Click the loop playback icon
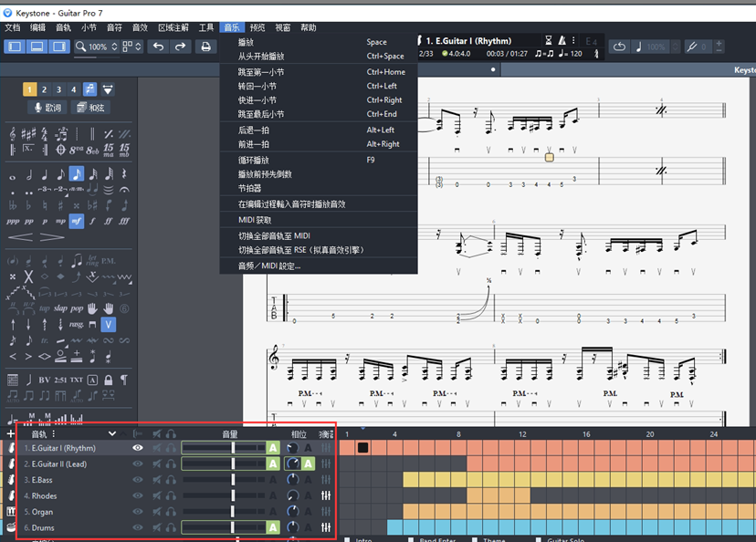Screen dimensions: 756x542 tap(619, 47)
